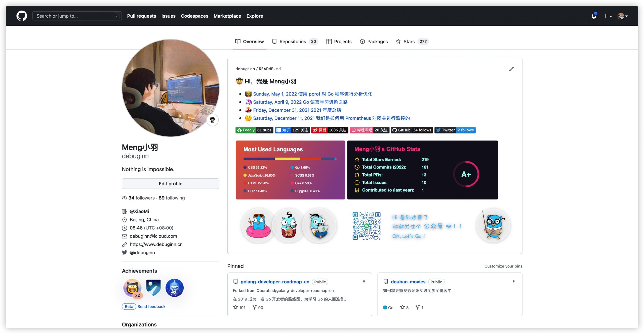Image resolution: width=644 pixels, height=334 pixels.
Task: Click the GitHub logo home icon
Action: click(22, 16)
